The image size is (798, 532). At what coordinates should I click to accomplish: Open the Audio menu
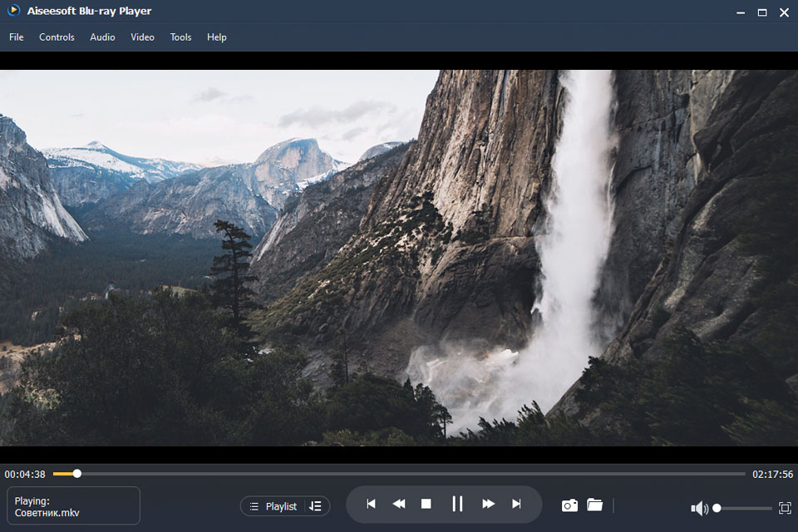pos(102,37)
